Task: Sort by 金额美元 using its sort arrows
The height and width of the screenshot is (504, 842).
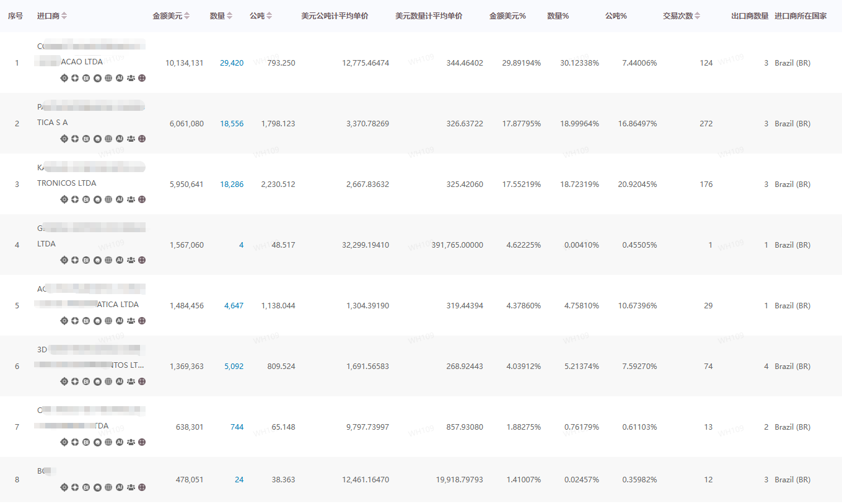Action: 187,16
